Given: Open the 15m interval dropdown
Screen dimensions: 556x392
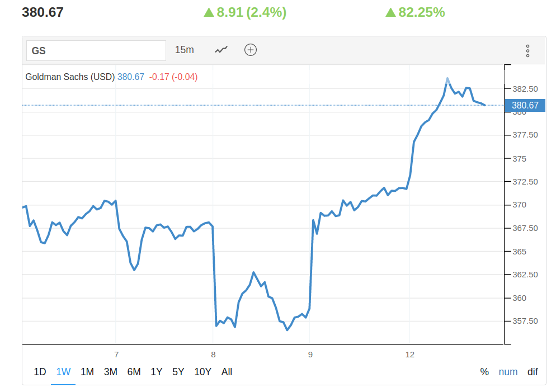Looking at the screenshot, I should [184, 50].
